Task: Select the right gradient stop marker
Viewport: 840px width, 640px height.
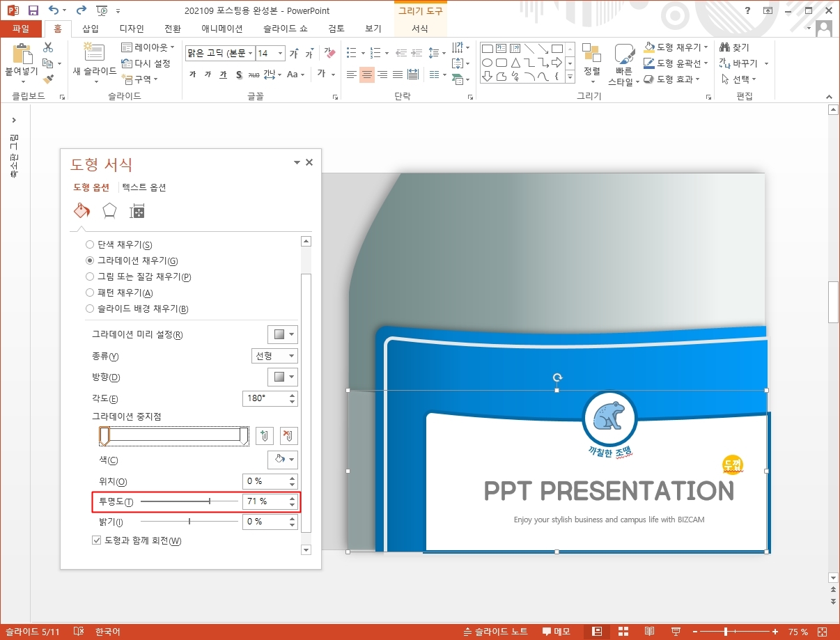Action: click(x=244, y=436)
